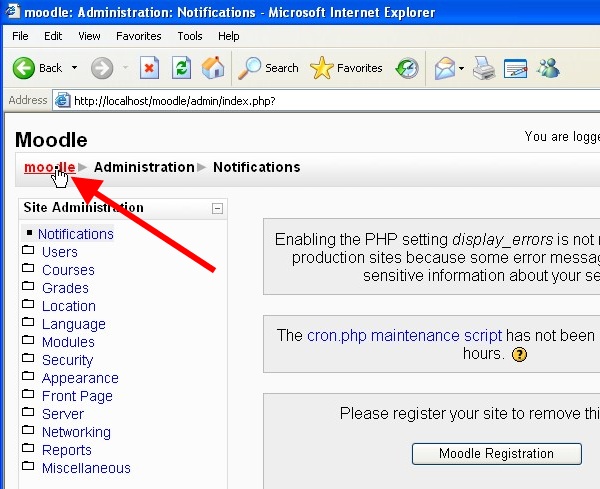Image resolution: width=600 pixels, height=489 pixels.
Task: Open the Reports admin link
Action: tap(67, 450)
